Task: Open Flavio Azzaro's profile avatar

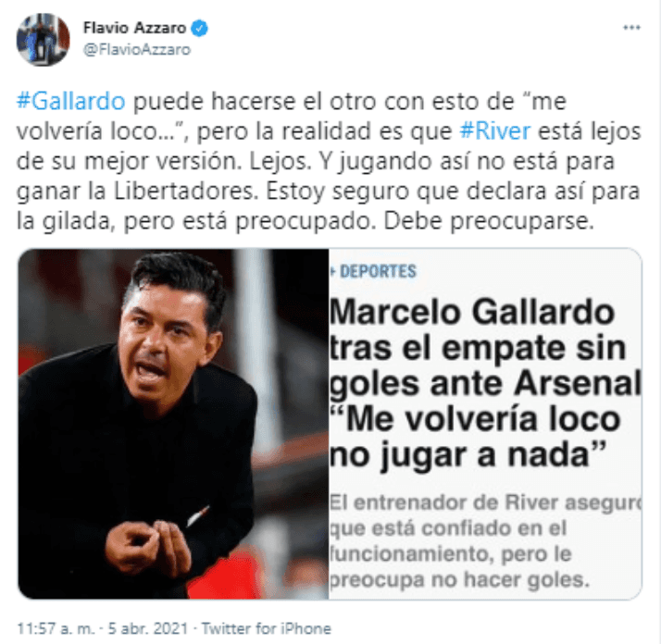Action: coord(43,40)
